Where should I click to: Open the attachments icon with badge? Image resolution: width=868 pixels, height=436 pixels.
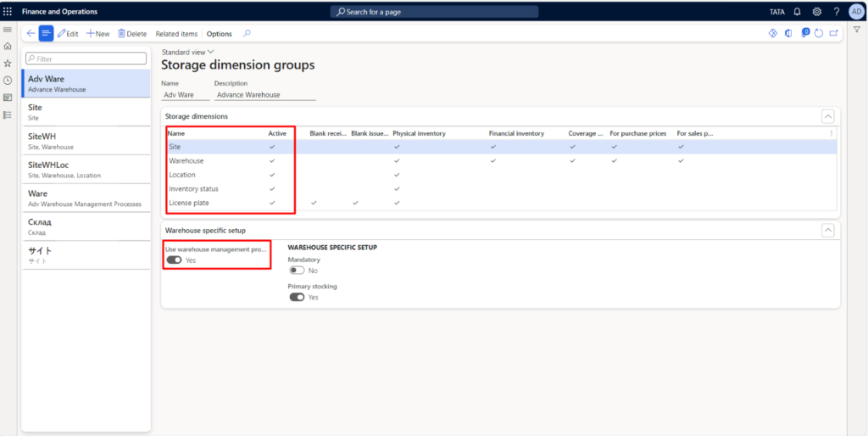click(805, 33)
